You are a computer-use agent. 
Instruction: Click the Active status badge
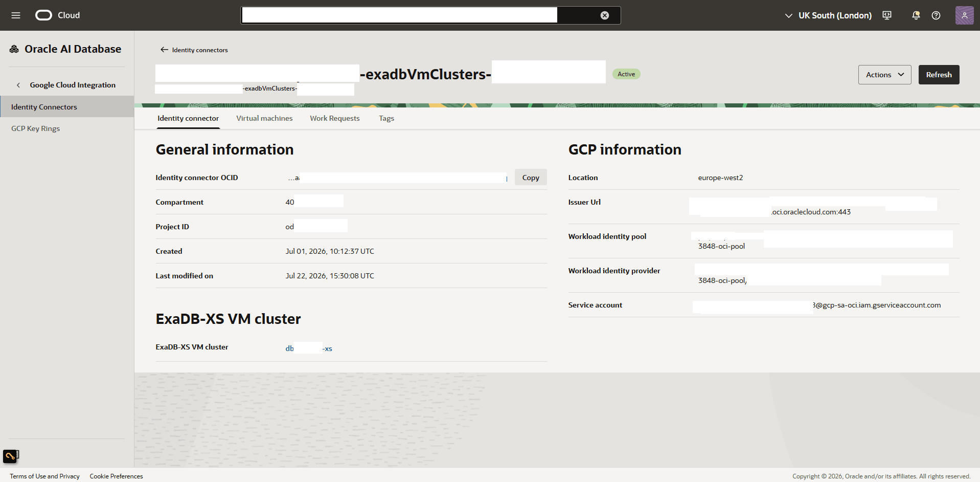click(x=626, y=74)
